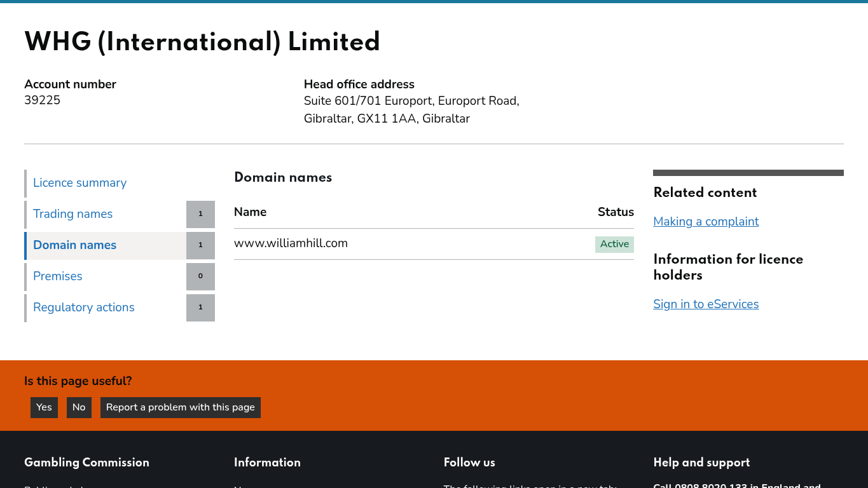This screenshot has height=488, width=868.
Task: Click the Related content heading
Action: [x=705, y=193]
